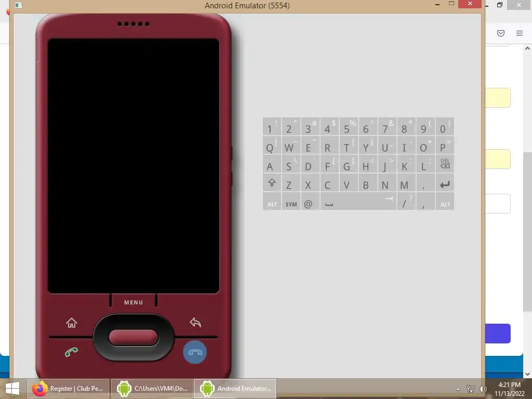Click the green Call phone icon

71,352
